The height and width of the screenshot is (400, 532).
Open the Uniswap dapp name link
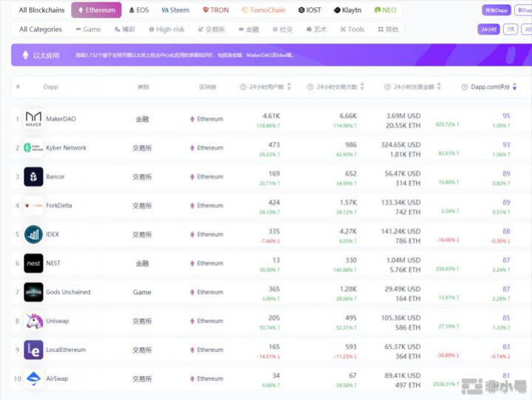(x=58, y=321)
